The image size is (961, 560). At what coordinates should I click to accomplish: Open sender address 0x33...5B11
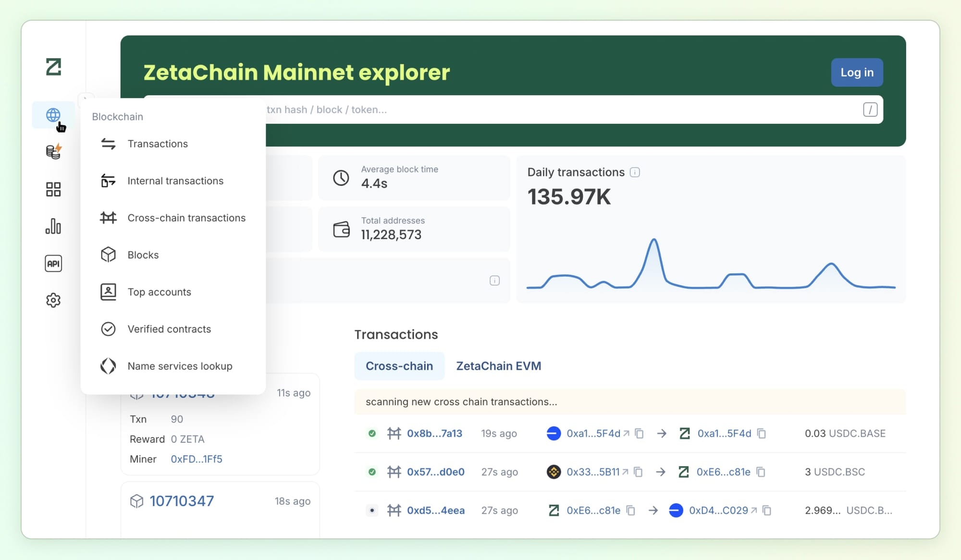(x=597, y=472)
